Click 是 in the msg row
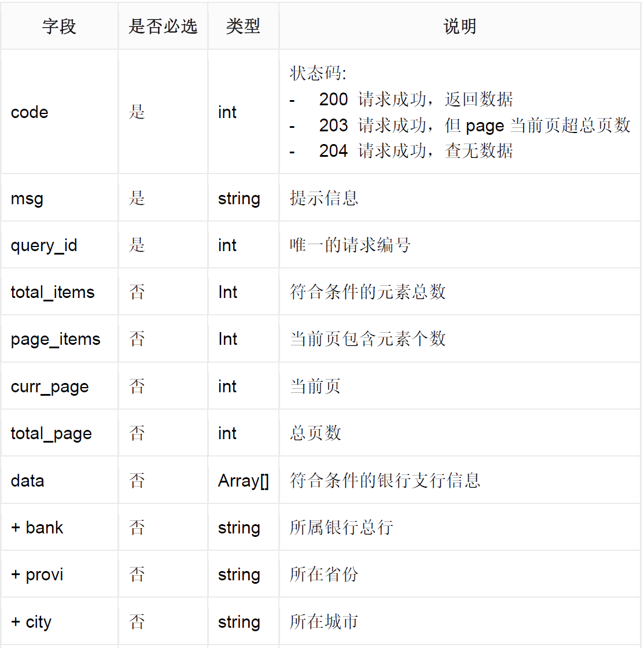 137,198
